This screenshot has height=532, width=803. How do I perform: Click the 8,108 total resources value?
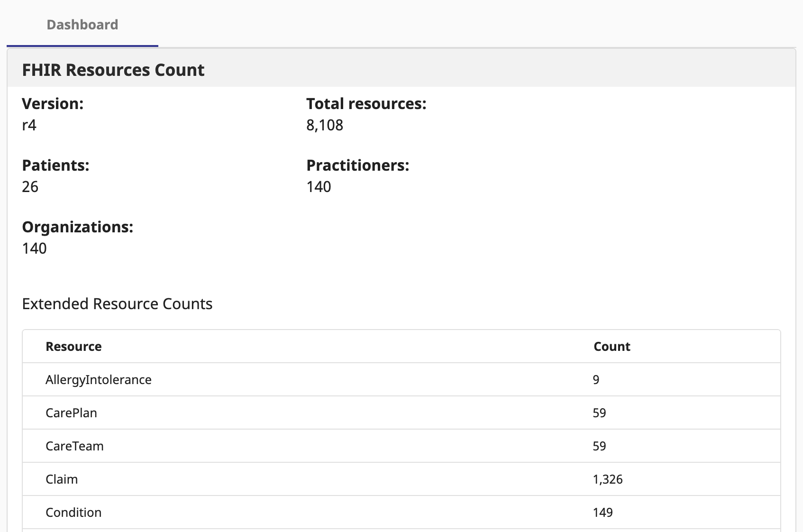[325, 125]
